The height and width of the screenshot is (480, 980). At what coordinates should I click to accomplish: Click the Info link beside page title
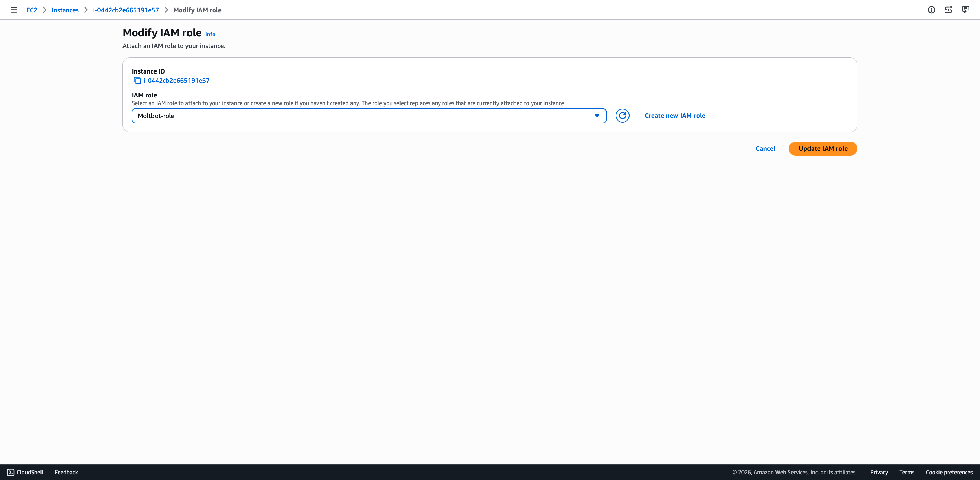210,34
